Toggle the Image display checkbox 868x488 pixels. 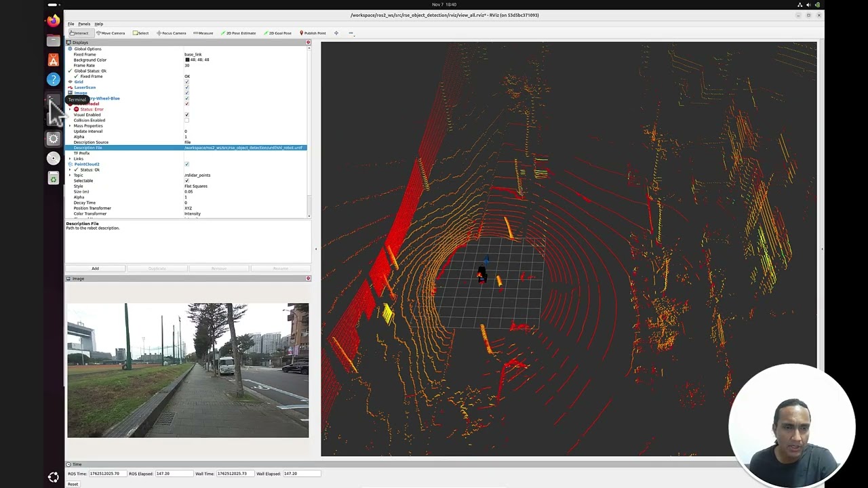[x=186, y=93]
